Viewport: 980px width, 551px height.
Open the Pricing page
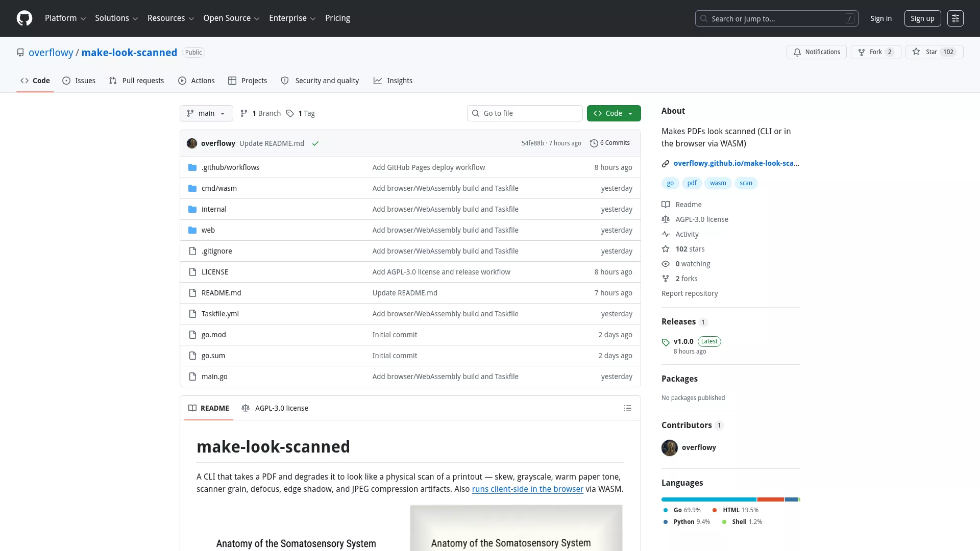337,18
